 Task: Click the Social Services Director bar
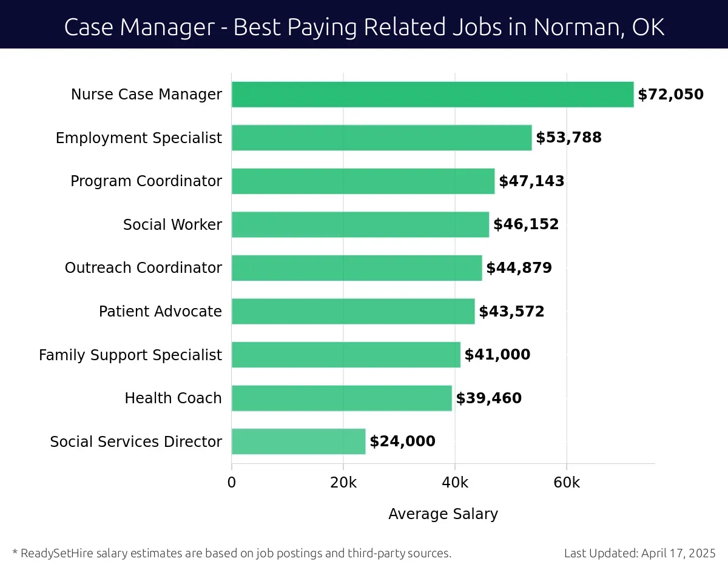(x=298, y=441)
